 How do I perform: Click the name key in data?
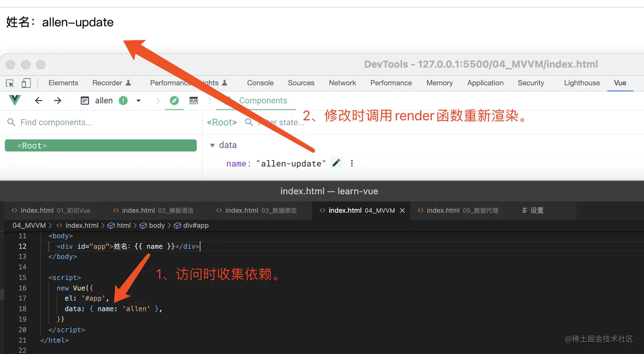click(x=236, y=164)
